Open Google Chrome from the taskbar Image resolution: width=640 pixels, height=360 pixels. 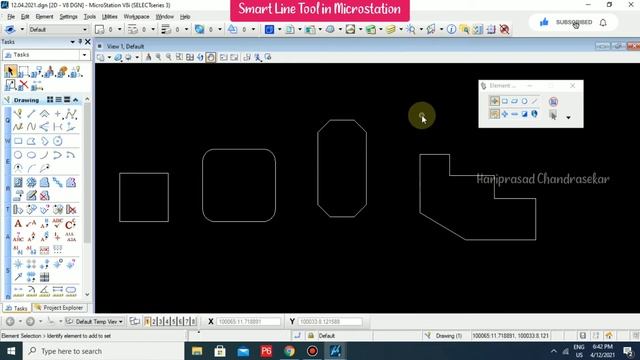[x=289, y=351]
